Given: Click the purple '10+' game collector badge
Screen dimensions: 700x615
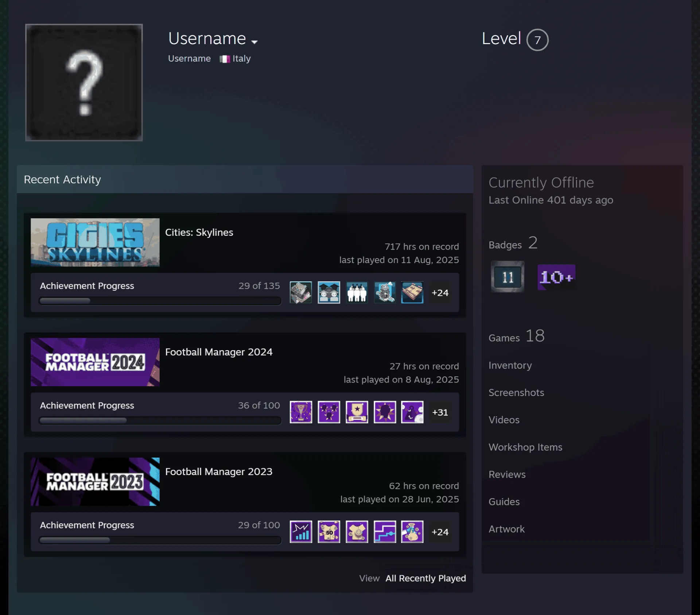Looking at the screenshot, I should click(x=556, y=277).
